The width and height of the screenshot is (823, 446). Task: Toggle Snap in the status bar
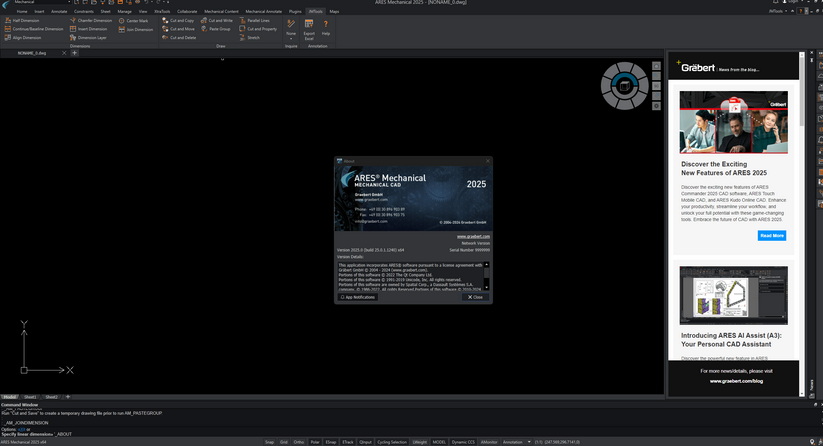[x=269, y=442]
